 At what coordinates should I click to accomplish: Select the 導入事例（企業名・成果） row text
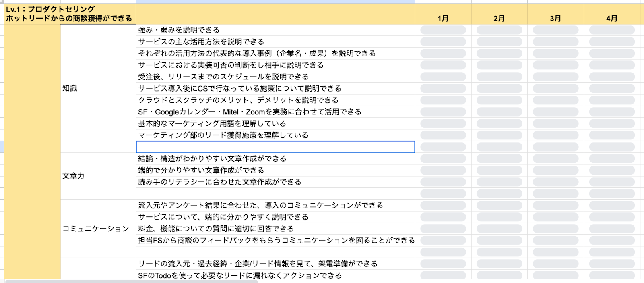[257, 54]
